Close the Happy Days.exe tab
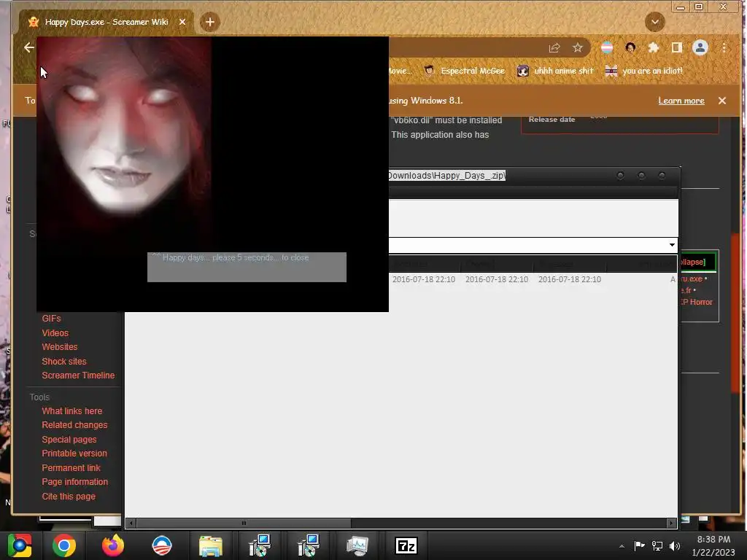Viewport: 747px width, 560px height. point(182,22)
